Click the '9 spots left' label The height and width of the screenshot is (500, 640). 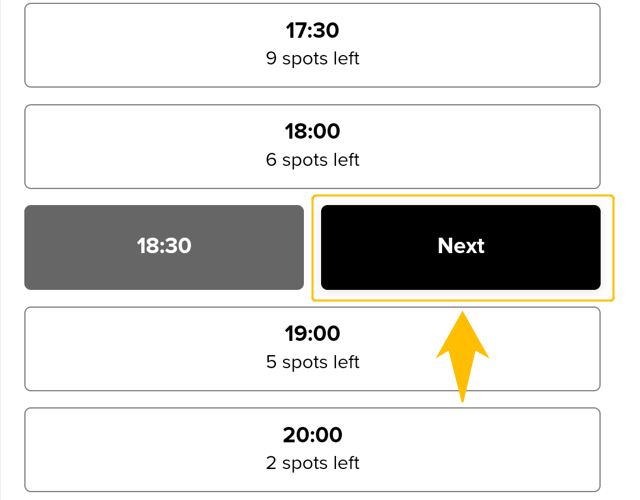click(313, 59)
